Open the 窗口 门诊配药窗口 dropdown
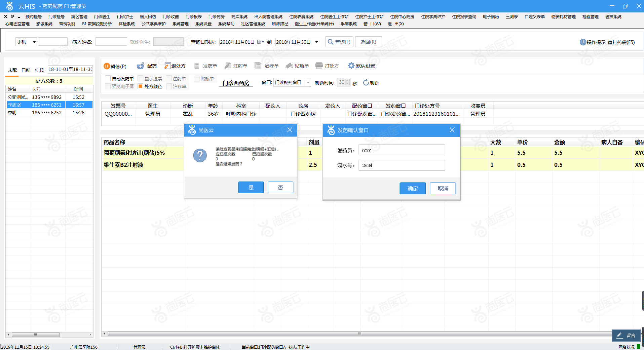 pyautogui.click(x=308, y=82)
